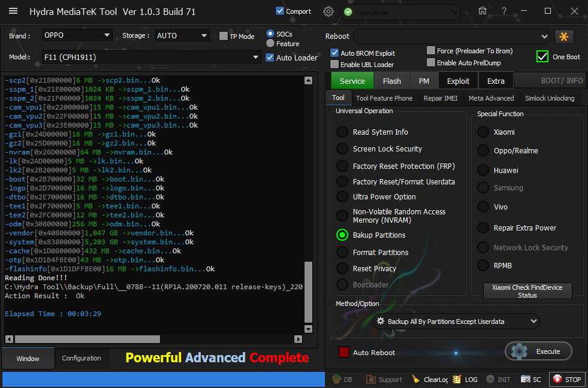This screenshot has height=388, width=588.
Task: Select NVRAM memory option
Action: pyautogui.click(x=342, y=216)
